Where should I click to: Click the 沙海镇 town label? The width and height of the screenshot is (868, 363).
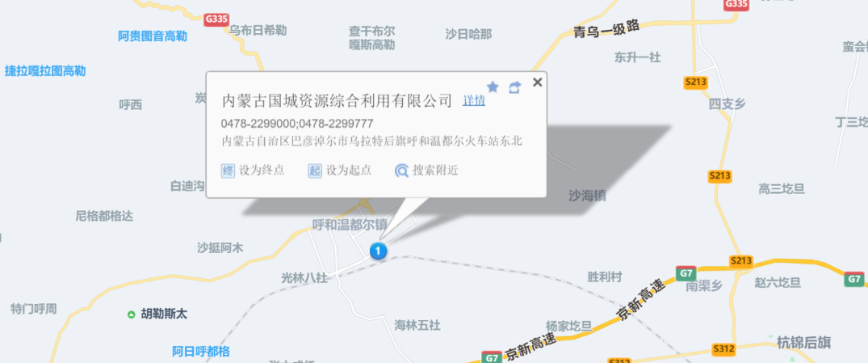[x=587, y=196]
